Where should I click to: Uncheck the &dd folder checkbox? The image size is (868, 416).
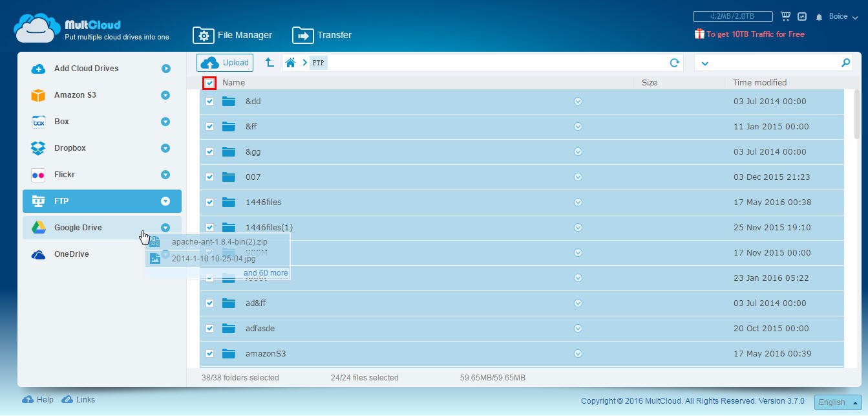coord(209,101)
